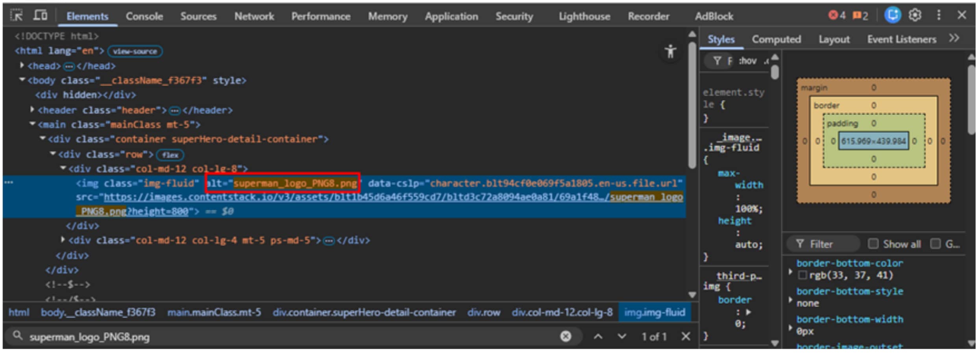Screen dimensions: 980x354
Task: Close the DOM search bar
Action: [x=686, y=336]
